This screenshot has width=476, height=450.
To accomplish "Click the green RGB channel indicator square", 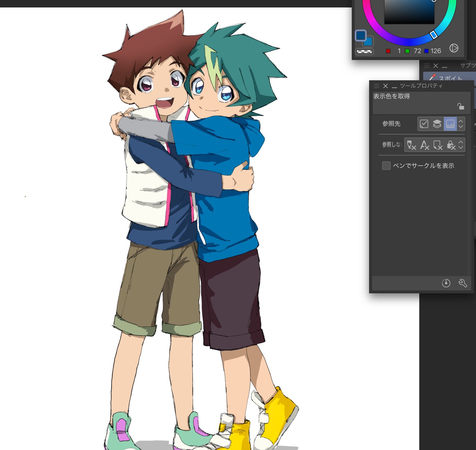I will coord(407,51).
